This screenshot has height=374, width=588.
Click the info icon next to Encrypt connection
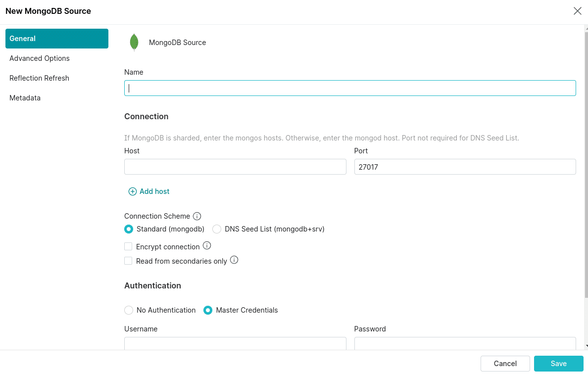pyautogui.click(x=207, y=246)
